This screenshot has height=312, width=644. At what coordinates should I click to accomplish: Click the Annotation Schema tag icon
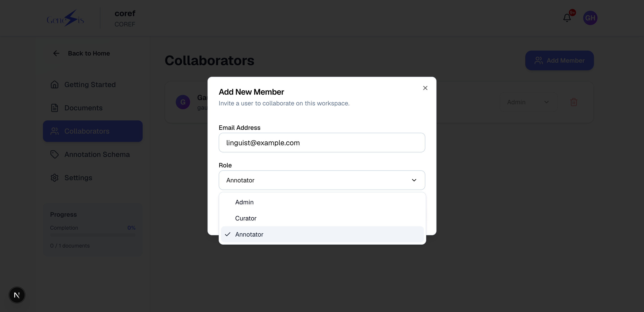[x=55, y=154]
